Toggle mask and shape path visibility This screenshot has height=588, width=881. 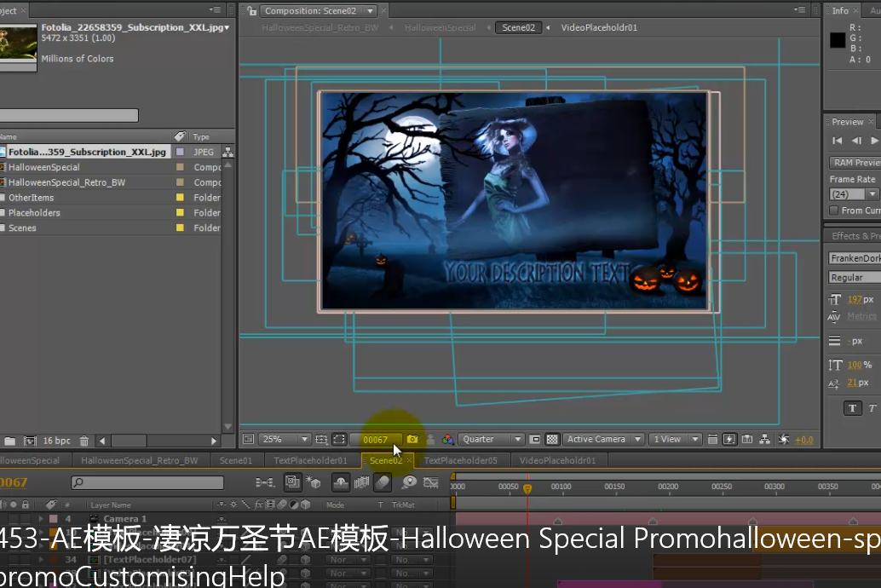point(339,439)
